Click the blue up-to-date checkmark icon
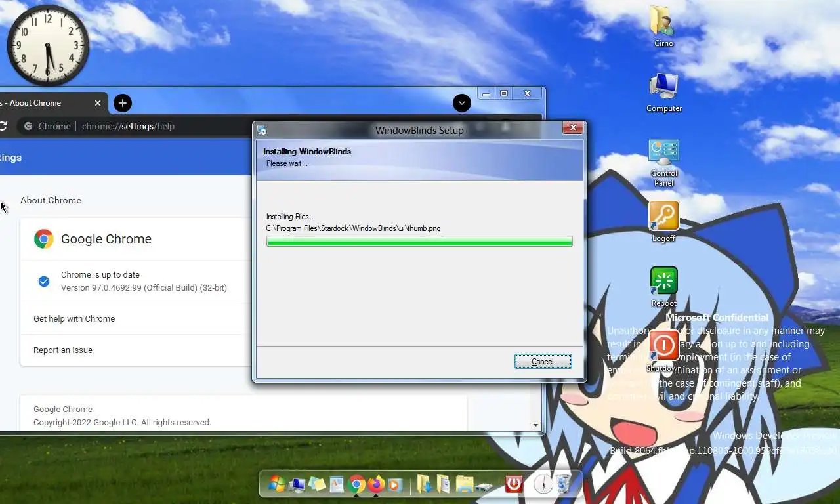Image resolution: width=840 pixels, height=504 pixels. pos(44,281)
